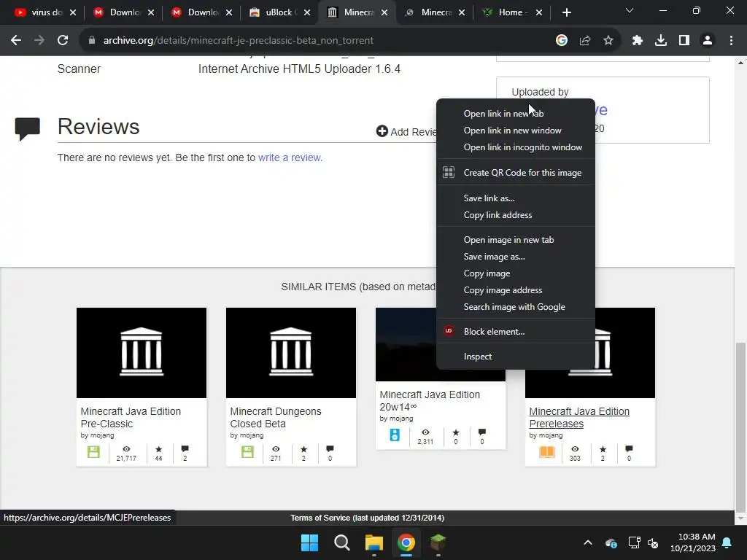Go back using the browser back arrow
Screen dimensions: 747x560
point(16,41)
